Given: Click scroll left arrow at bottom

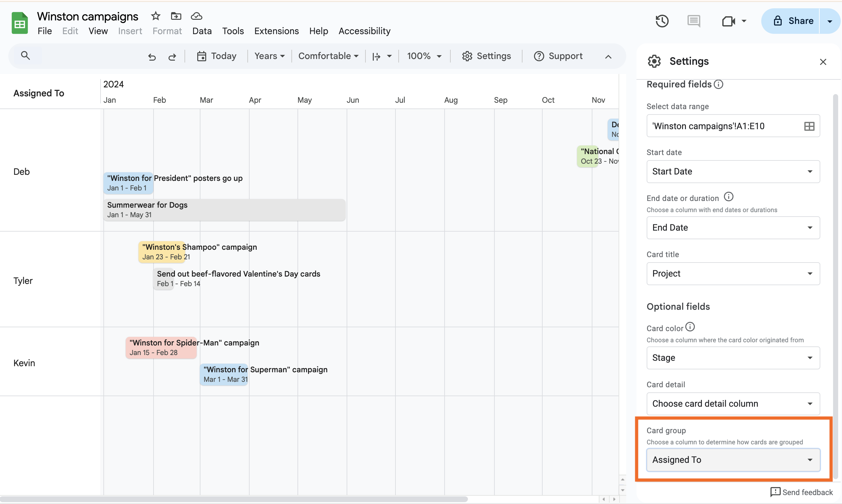Looking at the screenshot, I should (x=604, y=499).
